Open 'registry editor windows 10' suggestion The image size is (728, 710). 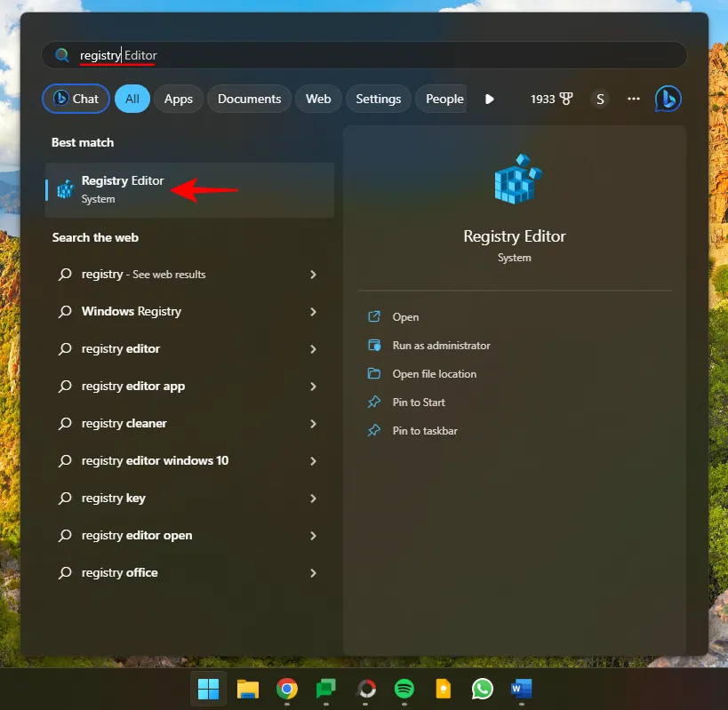(x=190, y=461)
